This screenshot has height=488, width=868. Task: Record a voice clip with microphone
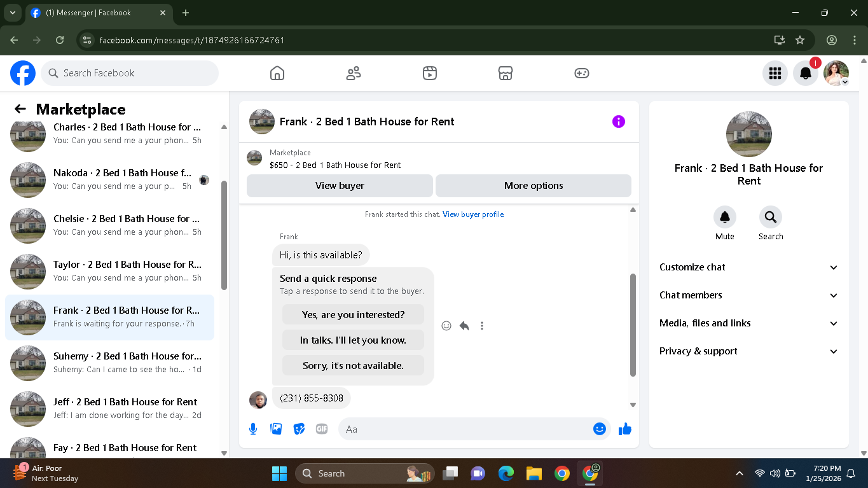253,429
